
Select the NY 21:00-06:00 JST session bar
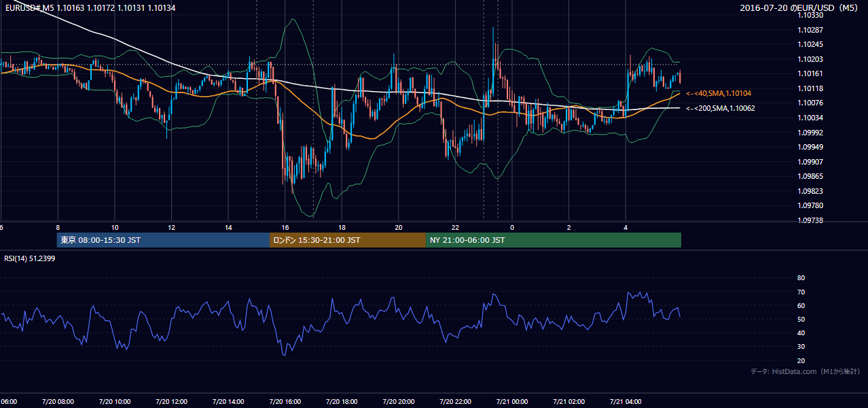coord(554,240)
